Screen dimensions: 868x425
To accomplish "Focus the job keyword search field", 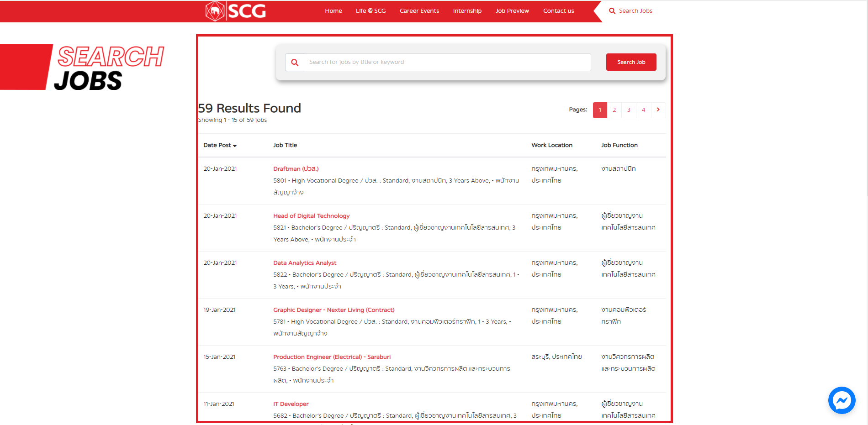I will click(x=438, y=62).
